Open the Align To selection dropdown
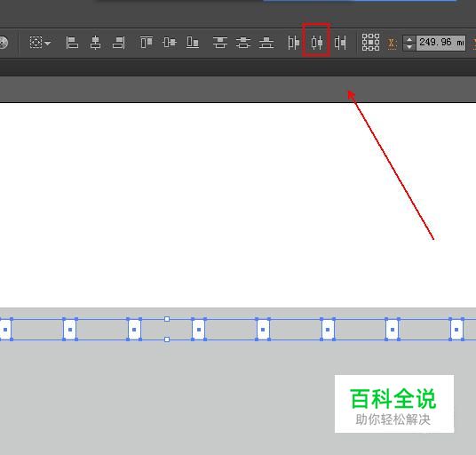476x455 pixels. click(40, 43)
